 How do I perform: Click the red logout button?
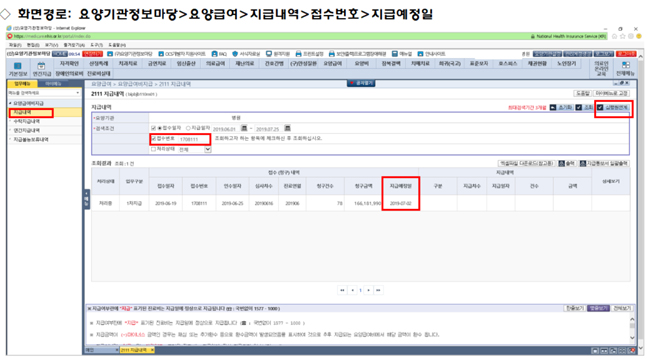(626, 54)
